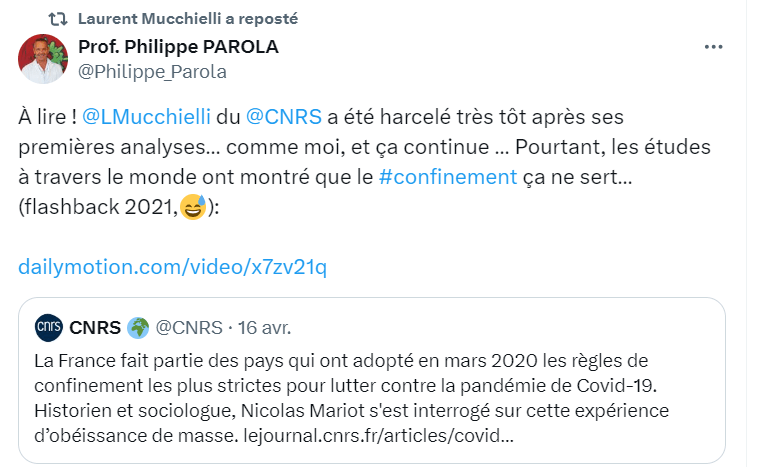Click the globe emoji beside CNRS
The image size is (777, 467).
138,326
